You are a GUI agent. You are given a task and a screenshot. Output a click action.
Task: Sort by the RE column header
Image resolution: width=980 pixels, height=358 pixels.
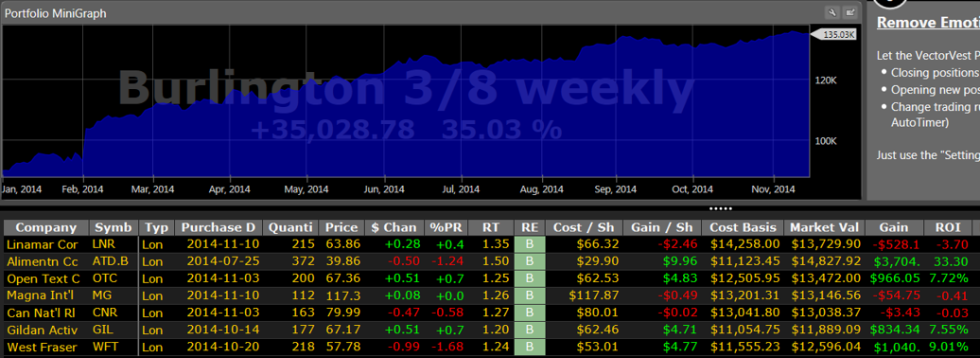point(529,228)
